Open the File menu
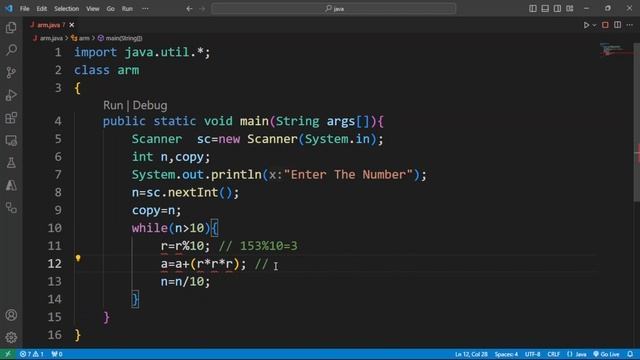Image resolution: width=640 pixels, height=360 pixels. (x=24, y=9)
